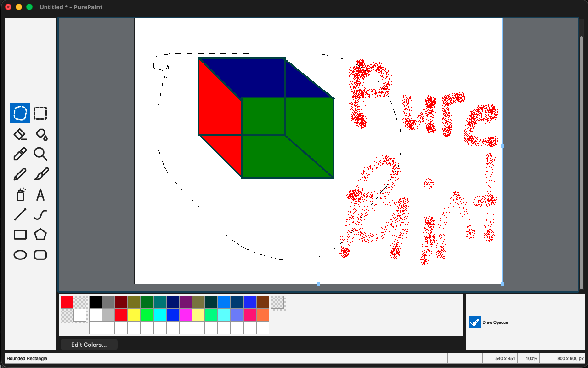
Task: Pick the straight Line tool
Action: tap(20, 214)
